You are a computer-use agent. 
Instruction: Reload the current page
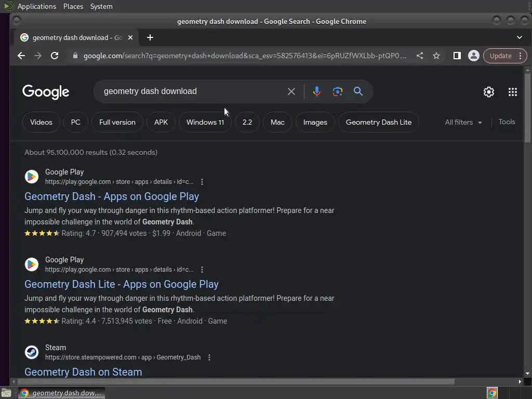tap(54, 56)
